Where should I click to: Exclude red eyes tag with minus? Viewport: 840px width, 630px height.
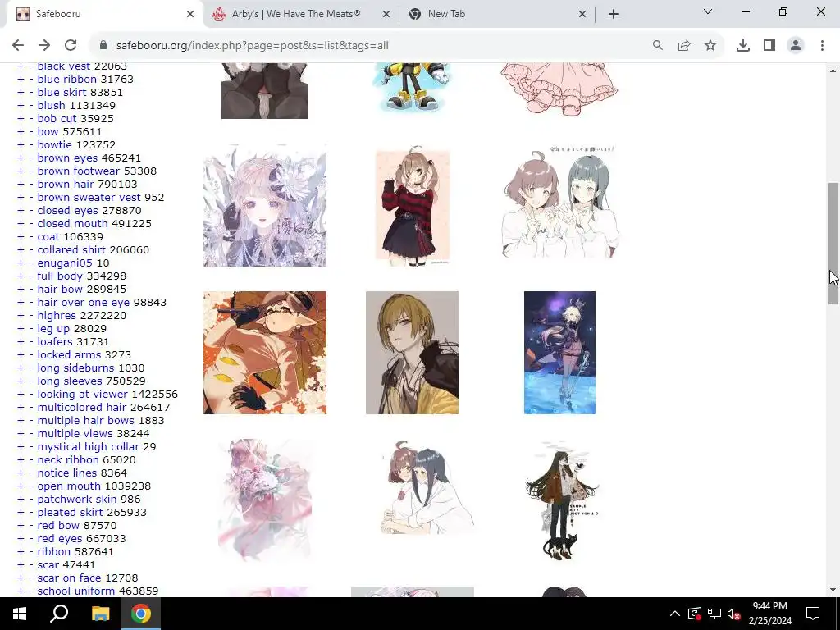click(31, 538)
